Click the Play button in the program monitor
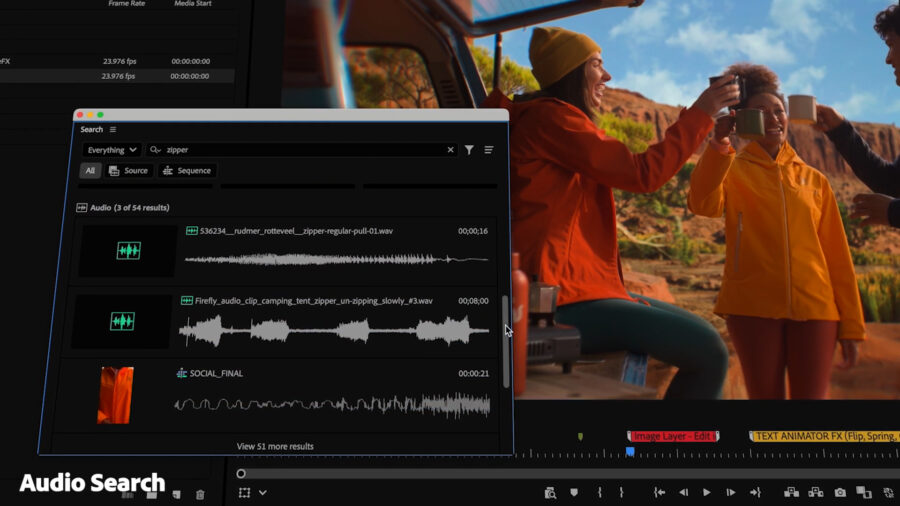Viewport: 900px width, 506px height. point(707,492)
